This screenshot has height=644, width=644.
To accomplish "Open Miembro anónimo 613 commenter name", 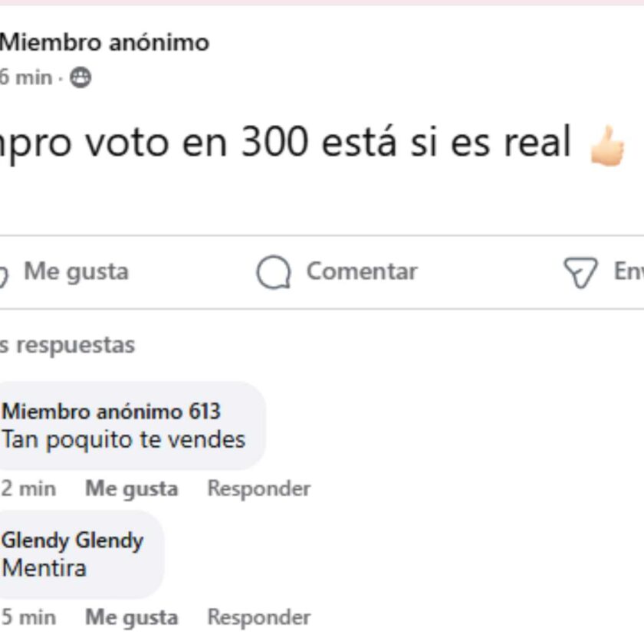I will click(111, 411).
